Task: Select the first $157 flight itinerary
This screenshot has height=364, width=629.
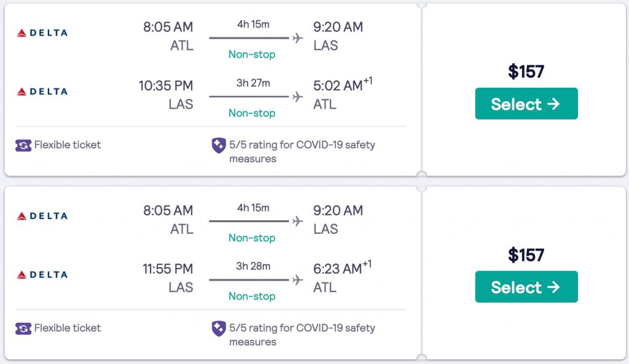Action: (526, 104)
